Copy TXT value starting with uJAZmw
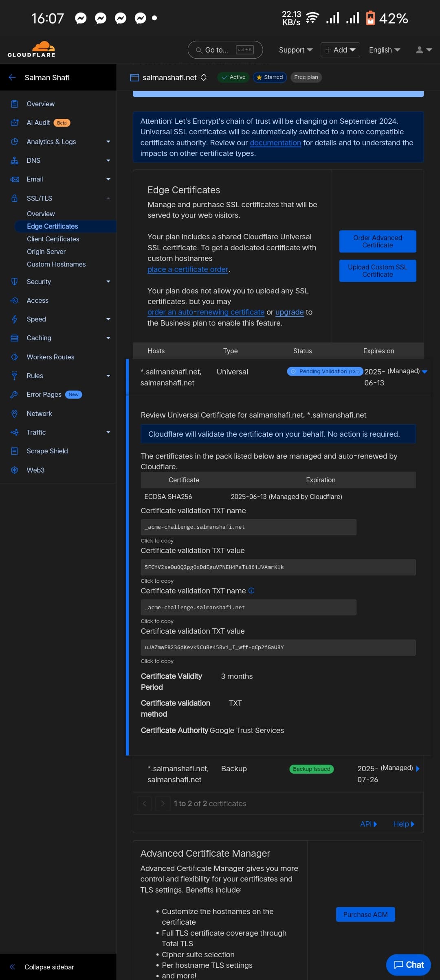 pos(278,647)
